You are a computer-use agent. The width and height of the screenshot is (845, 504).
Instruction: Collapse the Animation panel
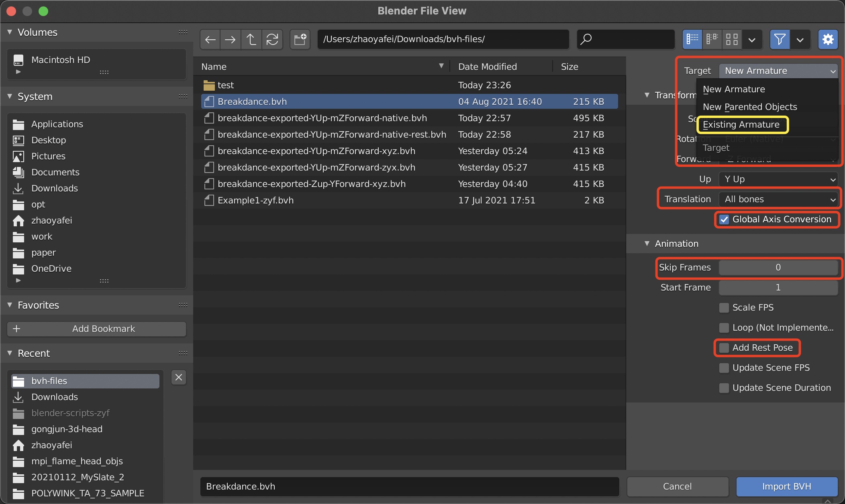pyautogui.click(x=647, y=244)
